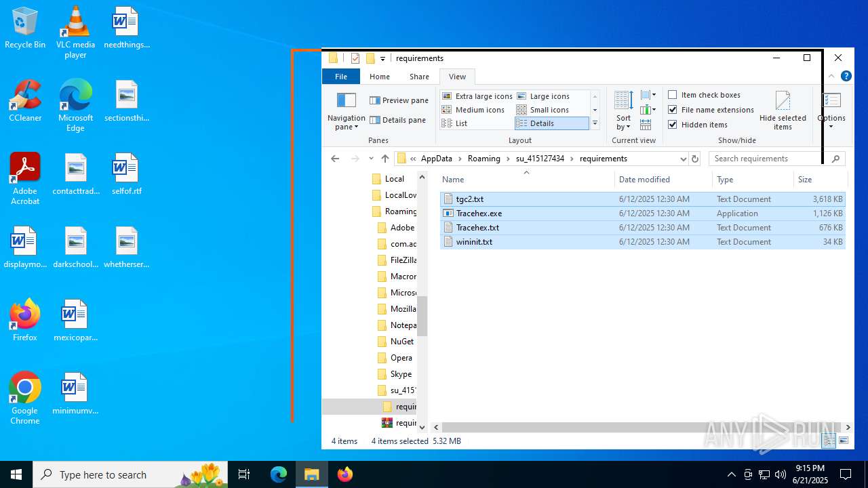
Task: Click Roaming in the address path
Action: 484,159
